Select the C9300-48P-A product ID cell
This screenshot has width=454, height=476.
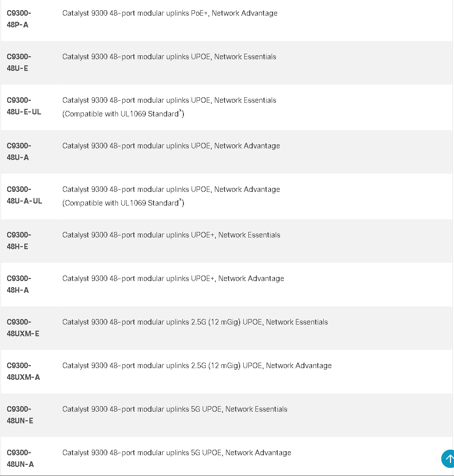pyautogui.click(x=19, y=19)
